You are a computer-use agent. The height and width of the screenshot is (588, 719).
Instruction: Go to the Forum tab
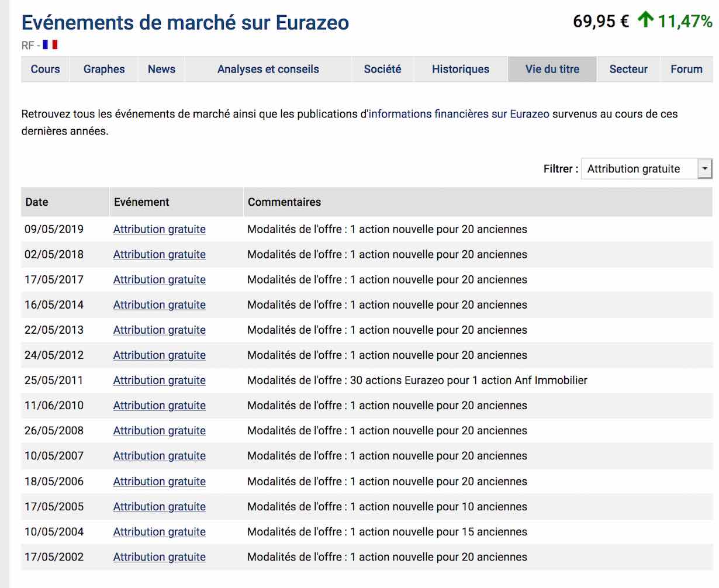tap(686, 69)
